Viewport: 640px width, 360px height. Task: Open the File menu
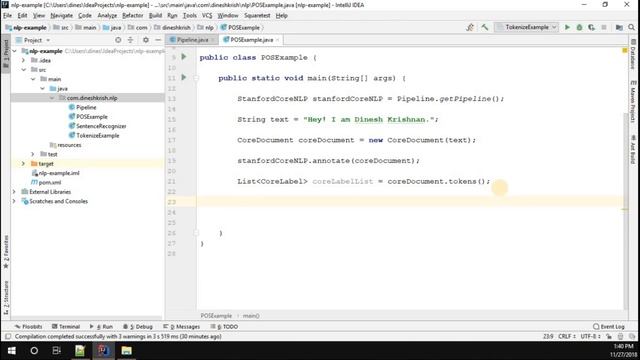pos(7,16)
